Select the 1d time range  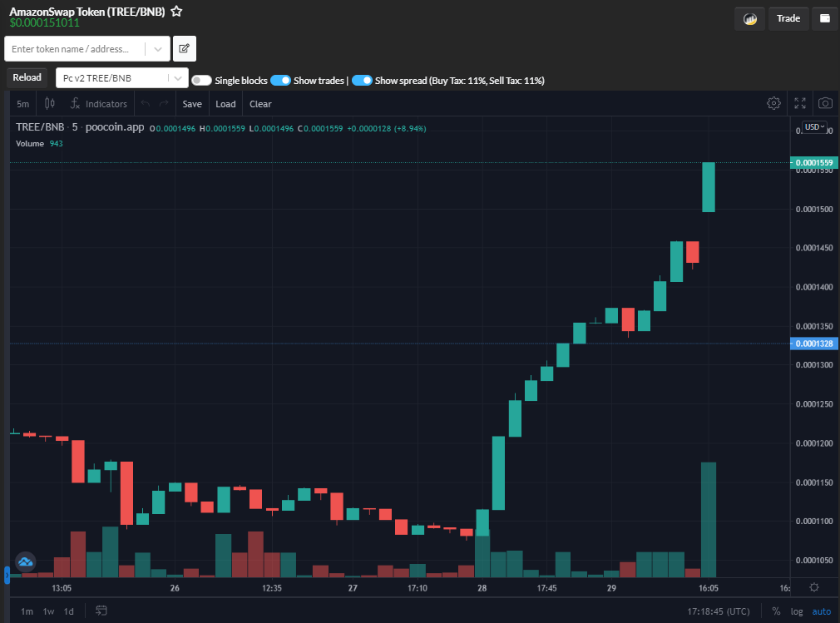point(68,611)
